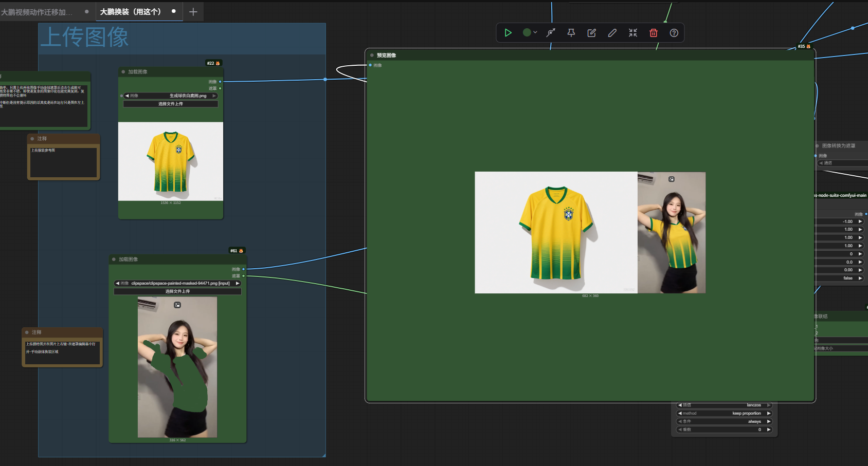Increase the 0.00 value with its right arrow
The width and height of the screenshot is (868, 466).
860,270
